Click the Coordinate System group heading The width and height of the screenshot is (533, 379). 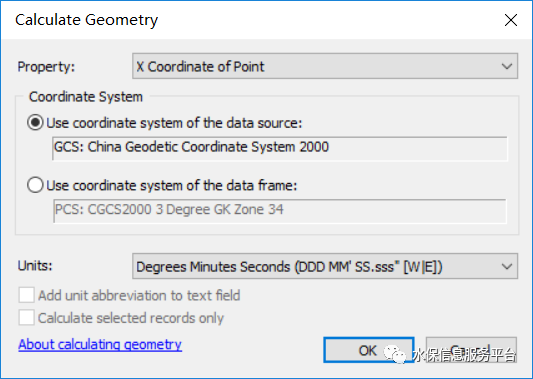click(x=86, y=97)
